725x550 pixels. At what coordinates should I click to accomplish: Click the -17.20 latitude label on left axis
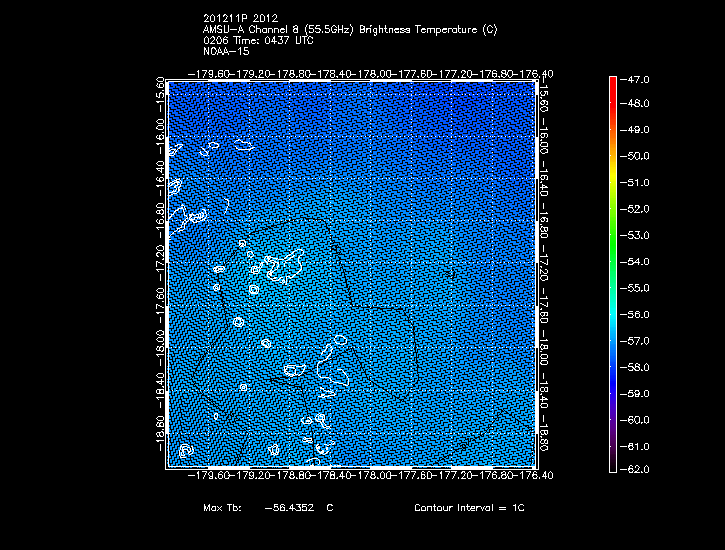click(160, 264)
